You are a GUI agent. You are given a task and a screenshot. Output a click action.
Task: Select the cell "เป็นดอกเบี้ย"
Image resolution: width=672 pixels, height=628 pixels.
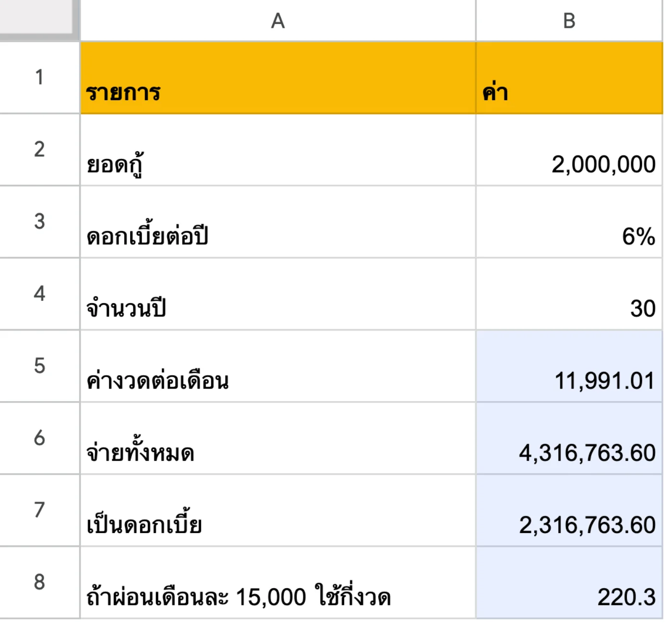click(x=278, y=510)
